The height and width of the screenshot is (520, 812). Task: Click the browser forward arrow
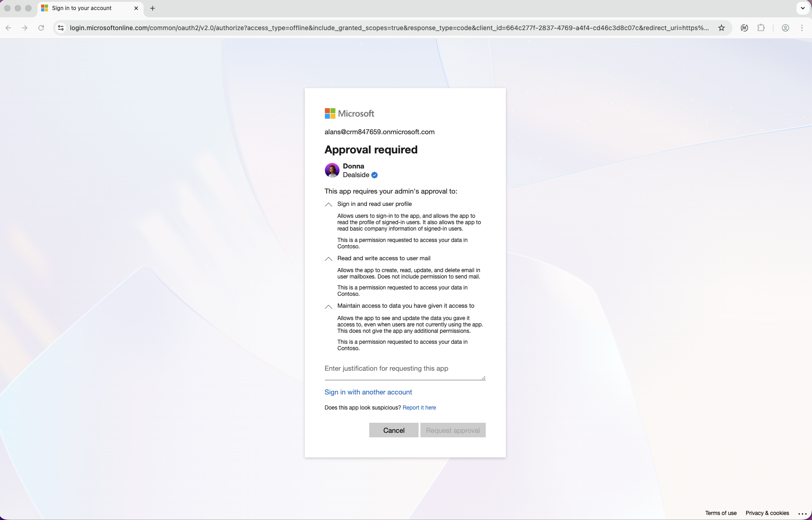[x=25, y=28]
